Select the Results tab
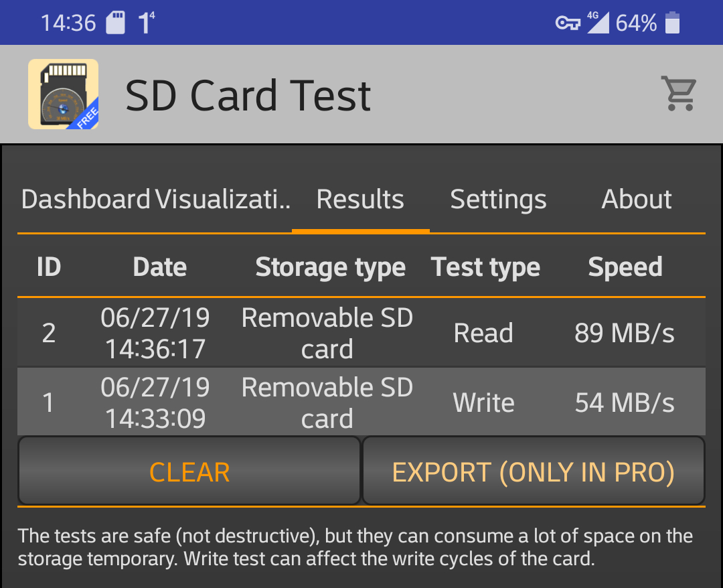723x588 pixels. tap(360, 199)
